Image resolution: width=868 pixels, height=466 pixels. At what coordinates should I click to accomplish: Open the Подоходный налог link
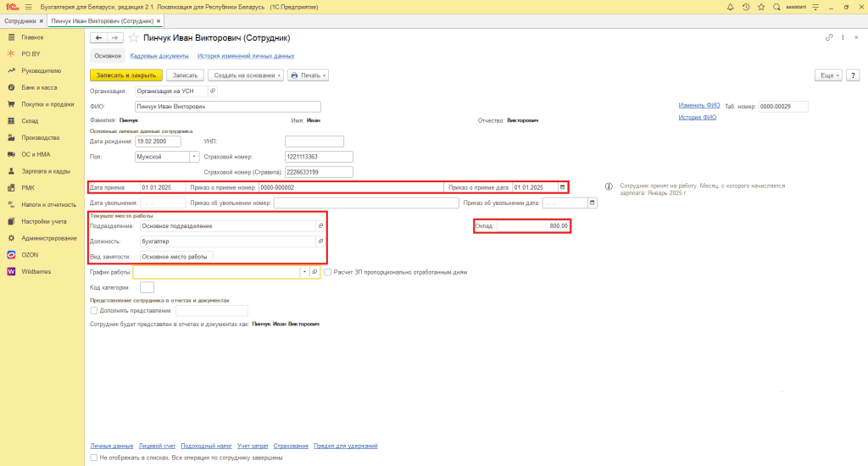pyautogui.click(x=207, y=446)
